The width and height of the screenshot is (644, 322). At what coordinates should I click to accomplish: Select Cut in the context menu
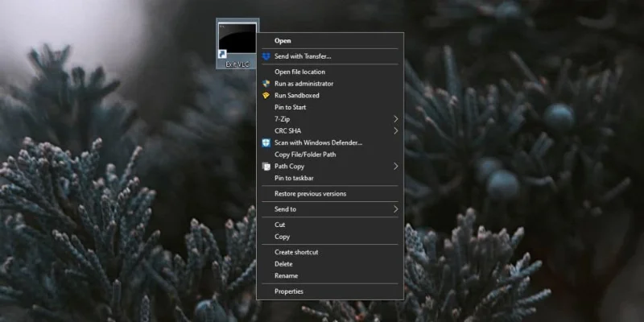click(x=330, y=225)
